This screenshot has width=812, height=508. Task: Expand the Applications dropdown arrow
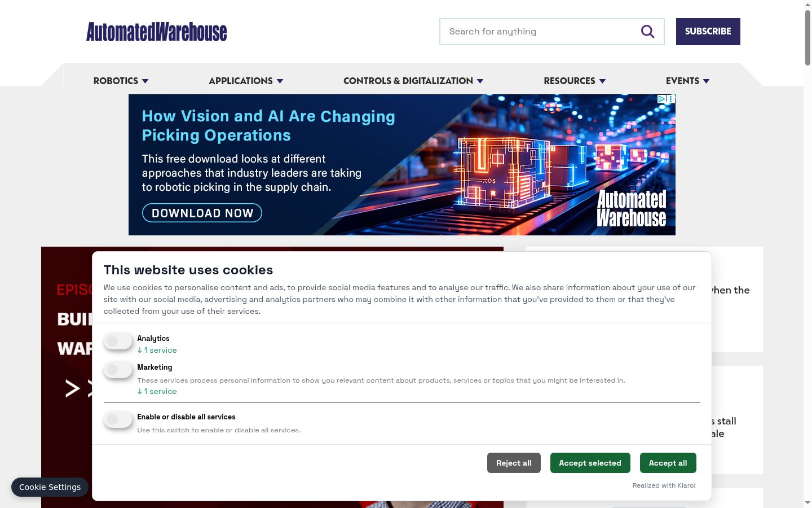tap(280, 81)
